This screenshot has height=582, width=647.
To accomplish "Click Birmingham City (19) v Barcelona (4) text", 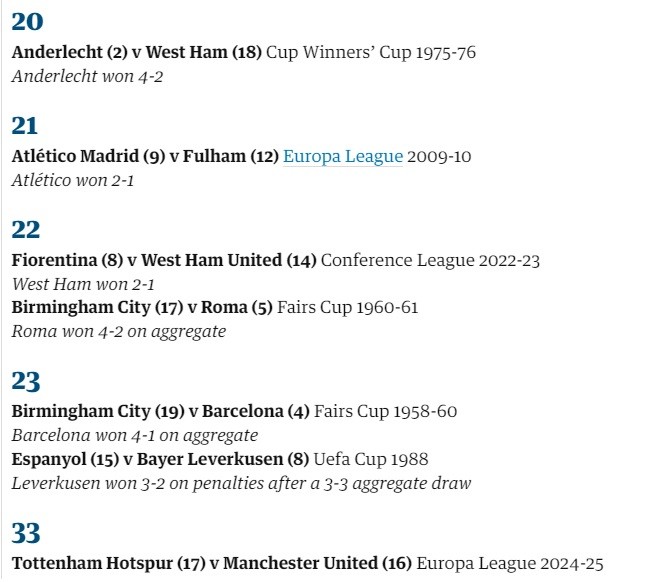I will pyautogui.click(x=161, y=412).
